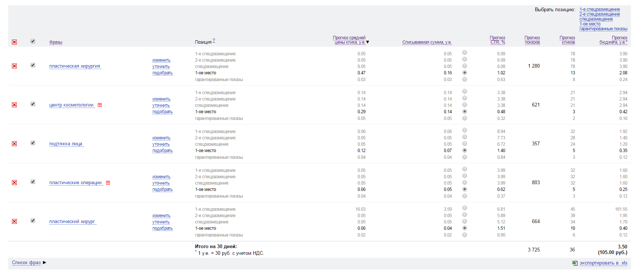Select budget 161.55 in пластический хирург row
This screenshot has height=275, width=644.
point(621,209)
